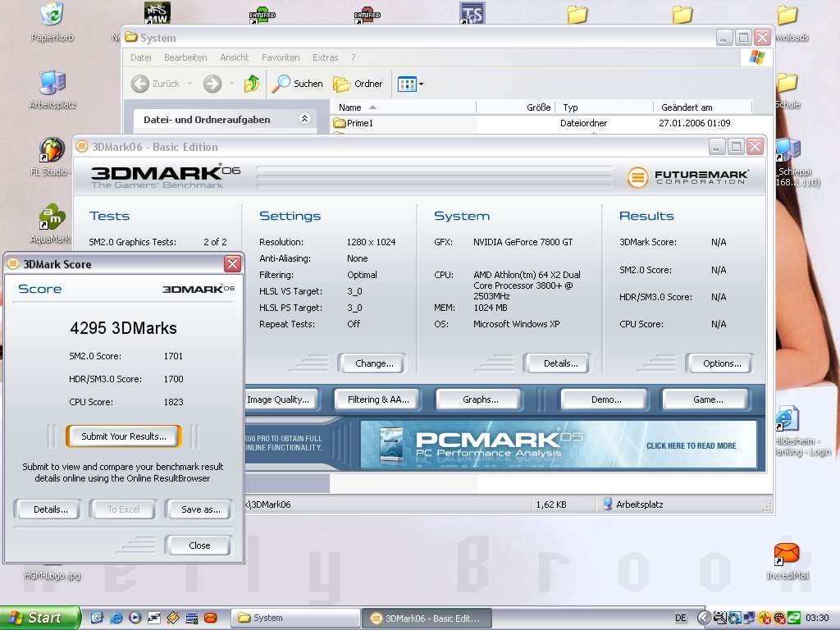Click the Up folder arrow in System window
The image size is (840, 630).
coord(251,84)
